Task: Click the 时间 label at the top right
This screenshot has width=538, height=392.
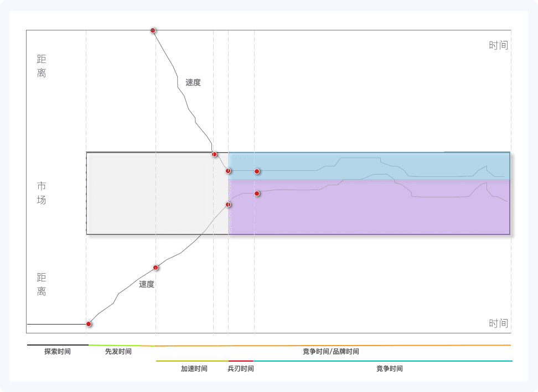Action: [499, 45]
